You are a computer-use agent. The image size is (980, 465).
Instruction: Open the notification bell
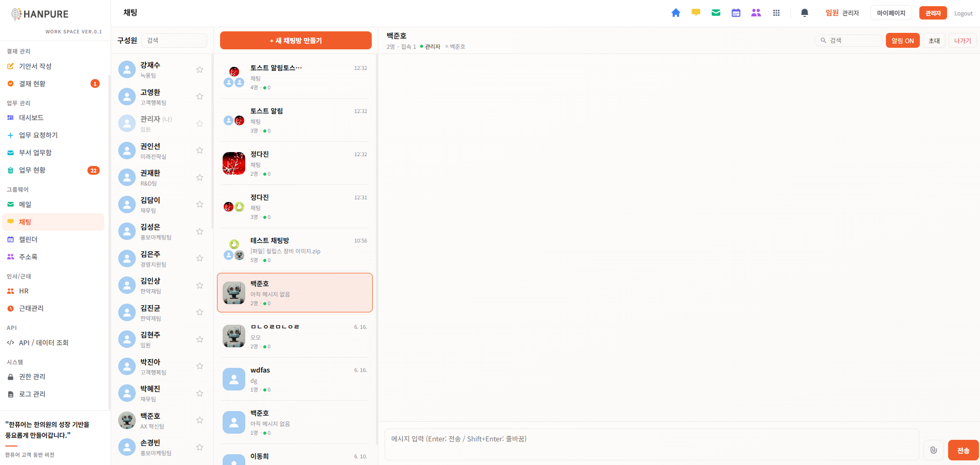[805, 13]
